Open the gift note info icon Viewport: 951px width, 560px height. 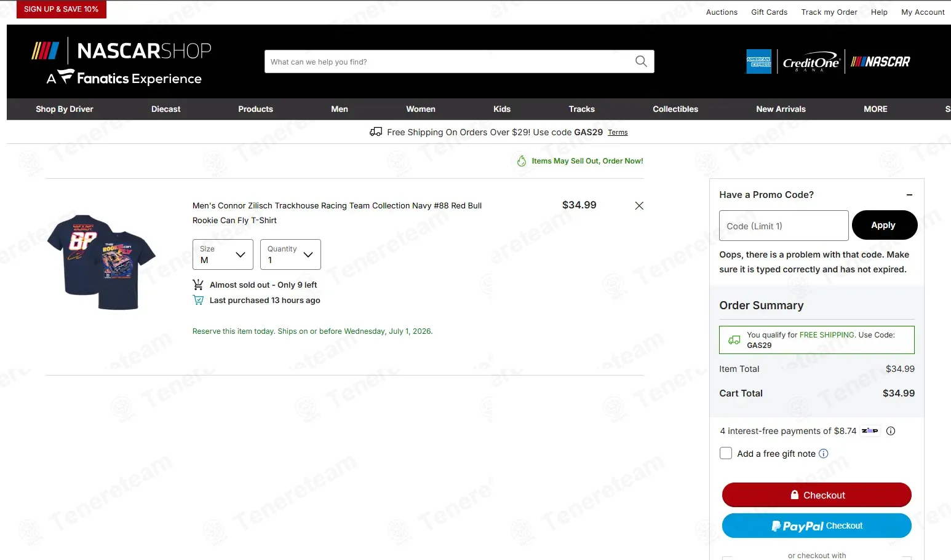(824, 454)
